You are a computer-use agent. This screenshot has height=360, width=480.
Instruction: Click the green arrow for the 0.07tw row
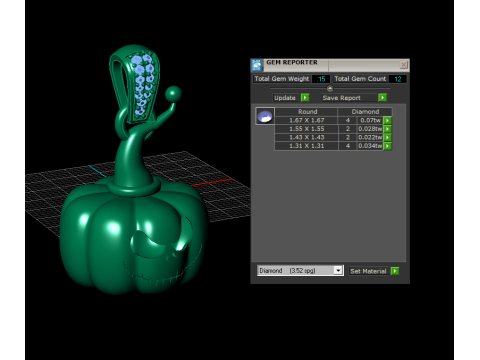(x=387, y=120)
